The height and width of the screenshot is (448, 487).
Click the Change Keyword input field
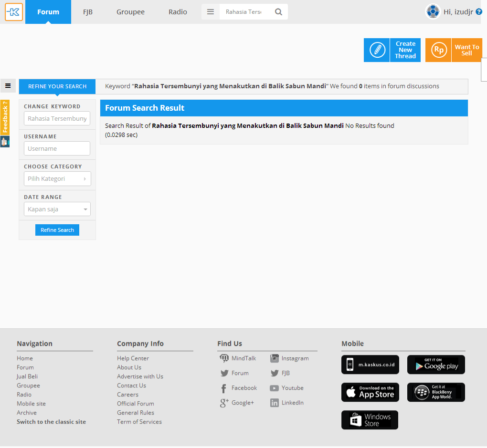57,119
